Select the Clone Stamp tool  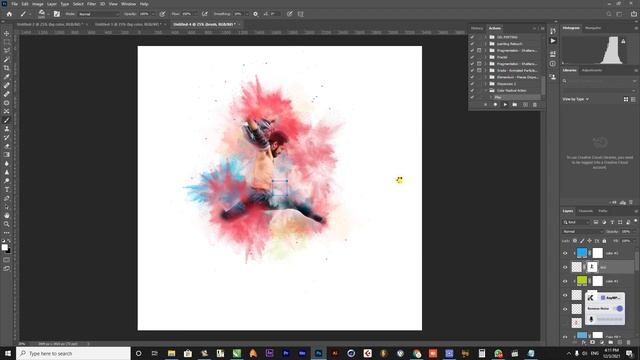click(x=7, y=129)
